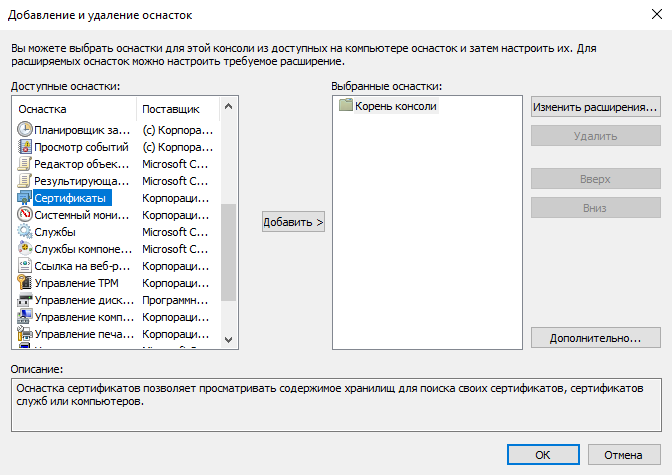Close the Добавление и удаление оснасток dialog

coord(657,14)
